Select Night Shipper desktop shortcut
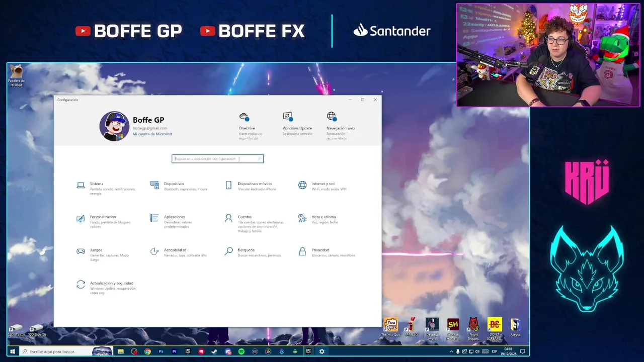This screenshot has width=644, height=362. tap(473, 329)
